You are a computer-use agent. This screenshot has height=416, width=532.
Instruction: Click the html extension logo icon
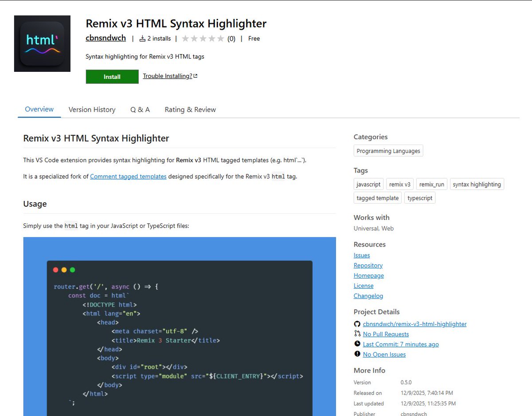(x=42, y=43)
